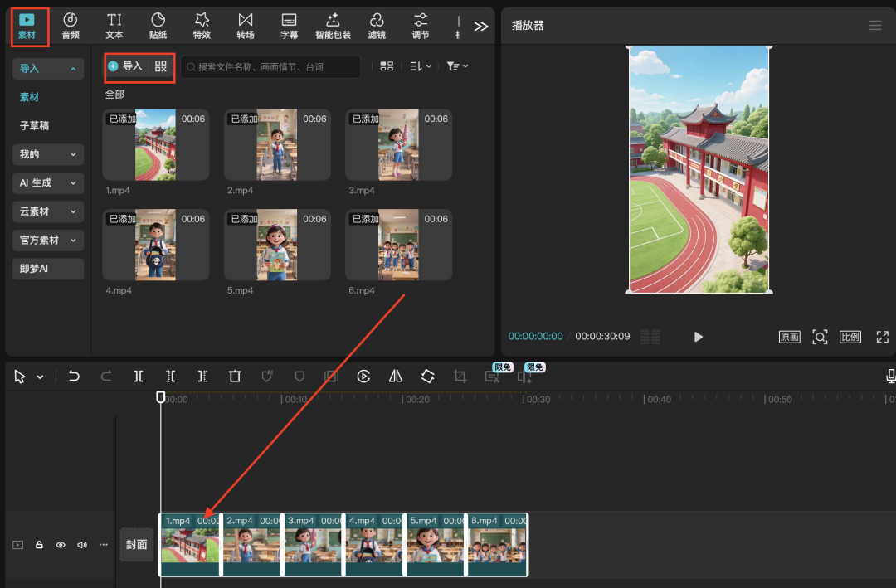The height and width of the screenshot is (588, 896).
Task: Expand the 云素材 sidebar section
Action: pos(48,211)
